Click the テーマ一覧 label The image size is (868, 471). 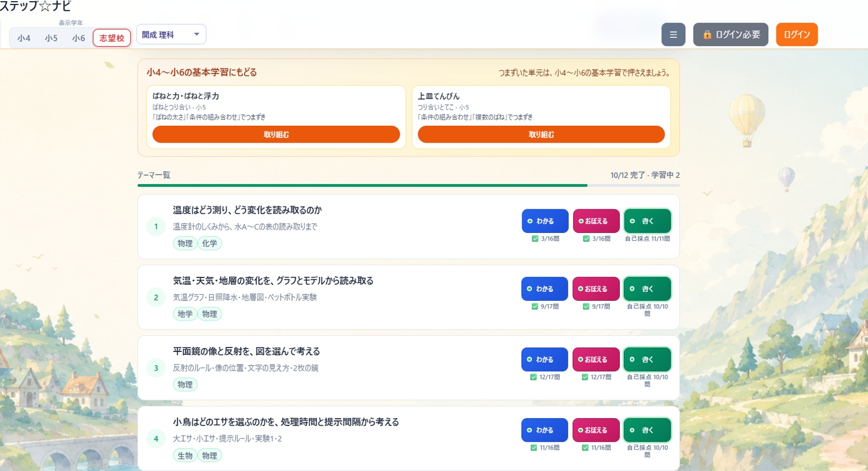click(154, 175)
